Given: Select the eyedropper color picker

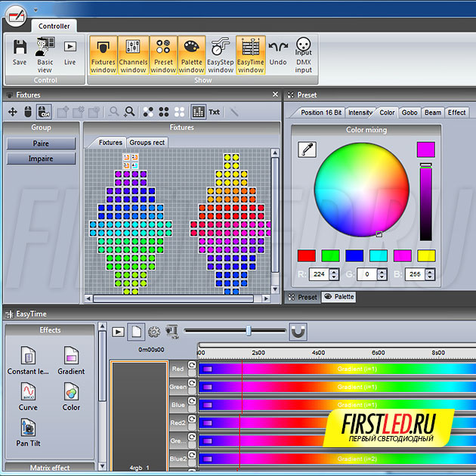Looking at the screenshot, I should (306, 149).
